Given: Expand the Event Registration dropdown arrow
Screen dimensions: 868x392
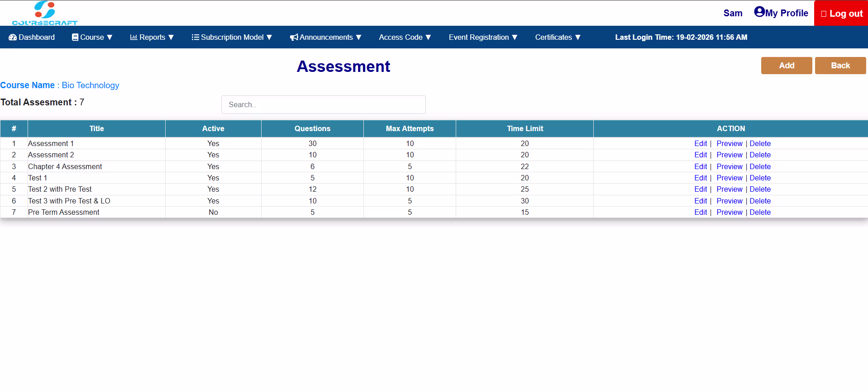Looking at the screenshot, I should coord(515,38).
